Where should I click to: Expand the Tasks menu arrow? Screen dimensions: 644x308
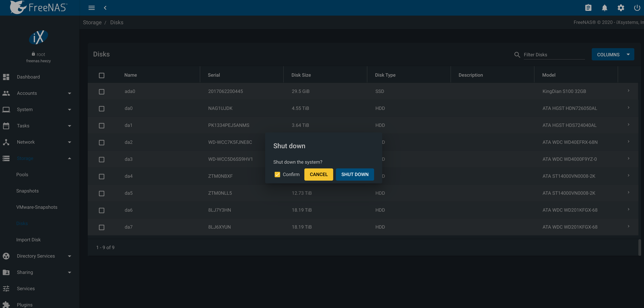70,126
